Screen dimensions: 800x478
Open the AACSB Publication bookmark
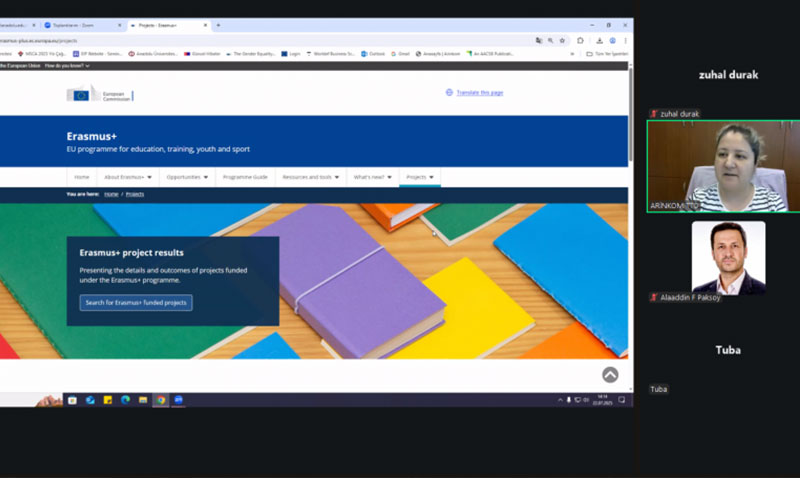click(x=490, y=54)
